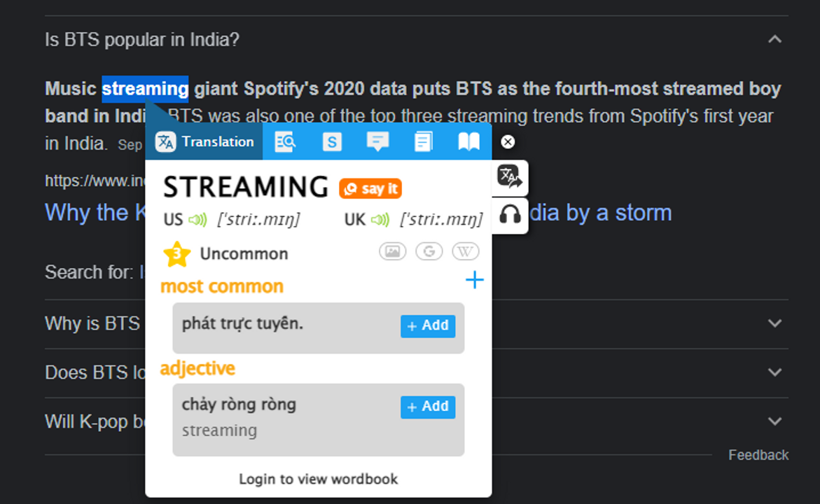Viewport: 820px width, 504px height.
Task: Click the blue plus icon
Action: coord(475,281)
